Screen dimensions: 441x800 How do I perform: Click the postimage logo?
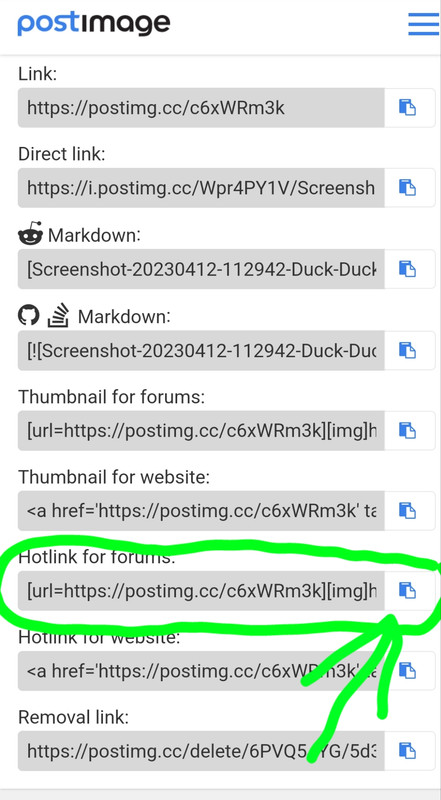pos(94,23)
